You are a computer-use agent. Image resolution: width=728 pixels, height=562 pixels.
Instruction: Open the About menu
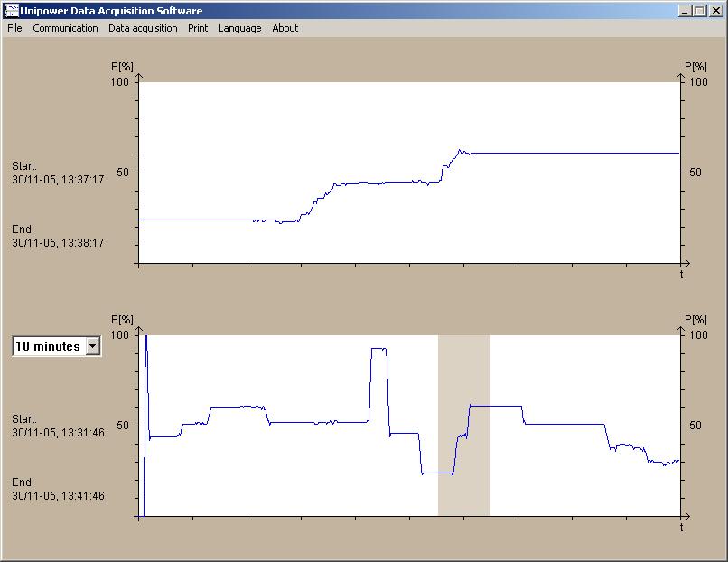285,28
